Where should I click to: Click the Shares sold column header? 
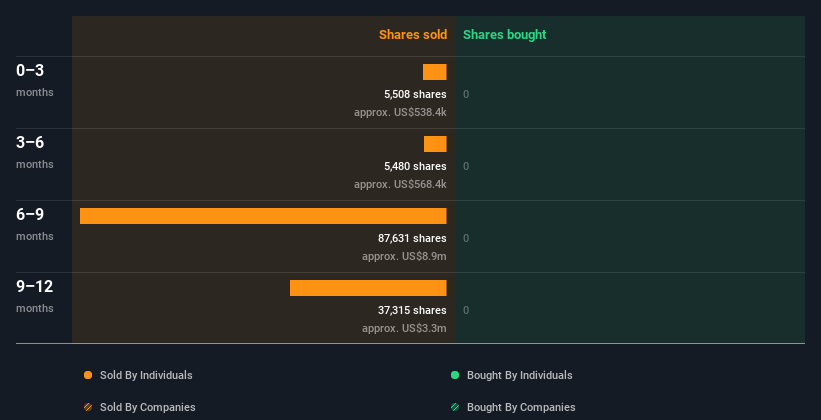point(412,35)
